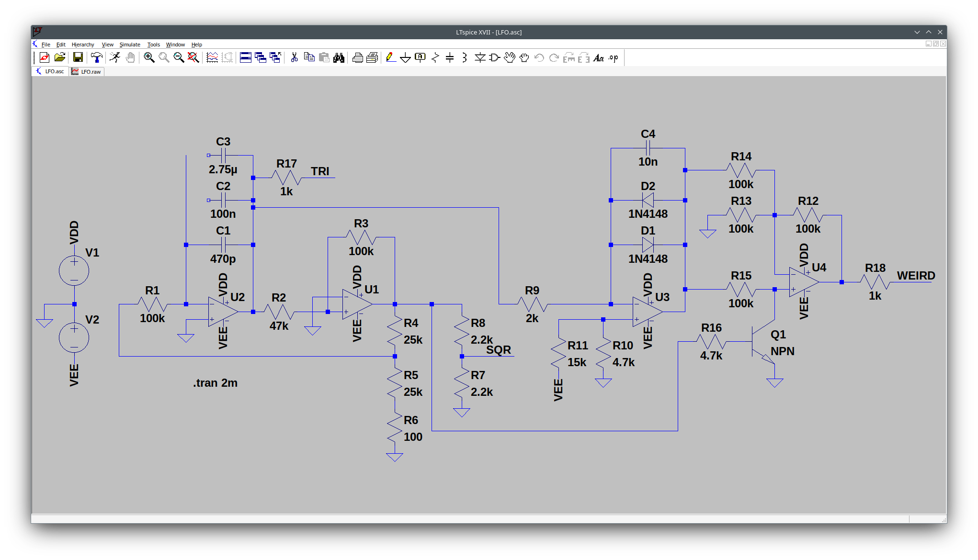Click the Open file folder icon
This screenshot has height=560, width=978.
(x=60, y=58)
